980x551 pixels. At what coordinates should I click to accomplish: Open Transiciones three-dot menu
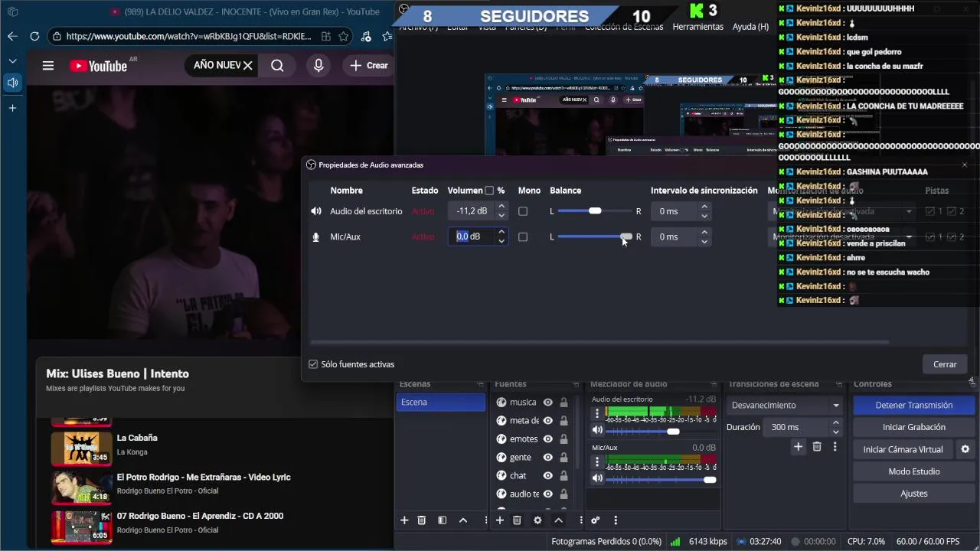[x=835, y=447]
